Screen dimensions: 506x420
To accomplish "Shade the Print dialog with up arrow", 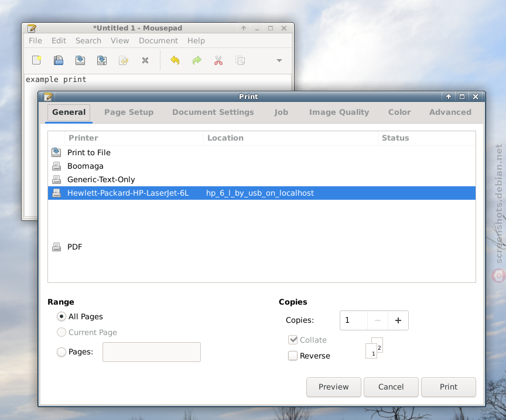I will click(x=449, y=97).
